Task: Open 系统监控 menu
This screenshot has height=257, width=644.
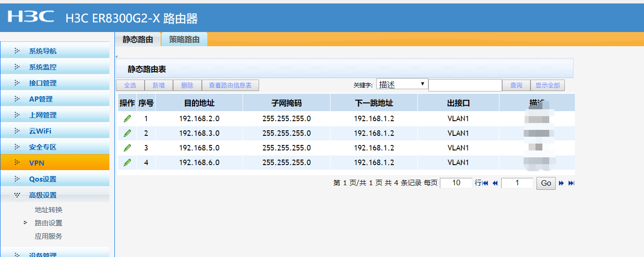Action: click(x=55, y=67)
